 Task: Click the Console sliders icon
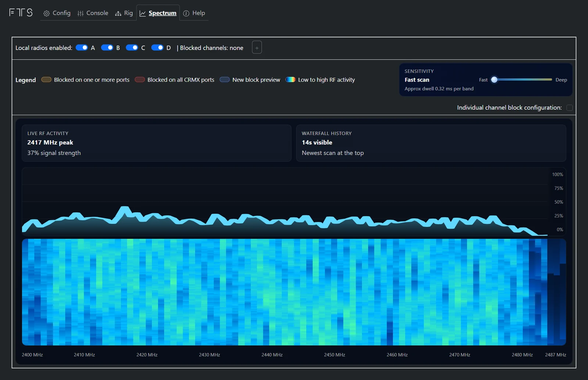click(80, 13)
